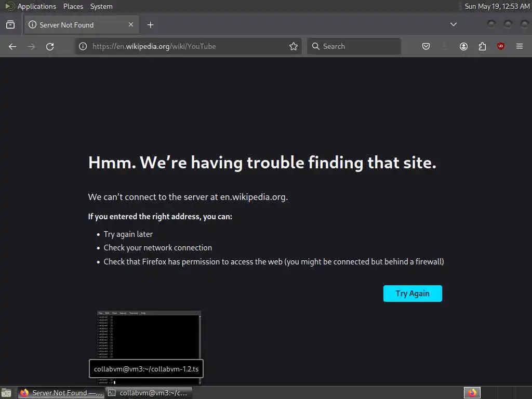Focus the URL address bar
This screenshot has height=399, width=532.
click(188, 46)
